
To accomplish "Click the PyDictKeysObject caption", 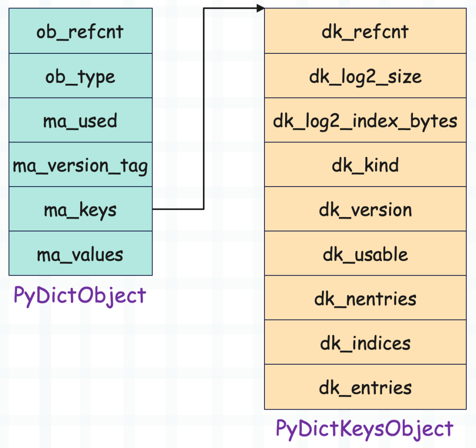I will click(x=364, y=429).
